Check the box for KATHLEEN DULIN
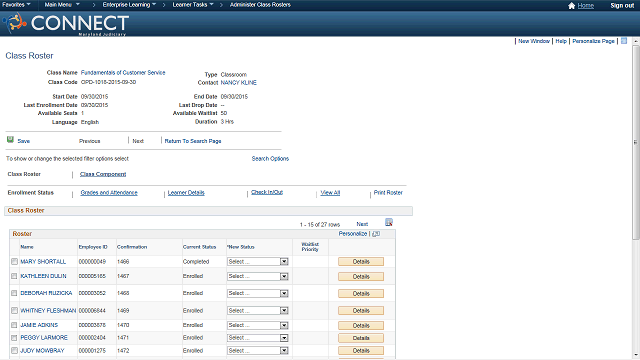 coord(14,276)
